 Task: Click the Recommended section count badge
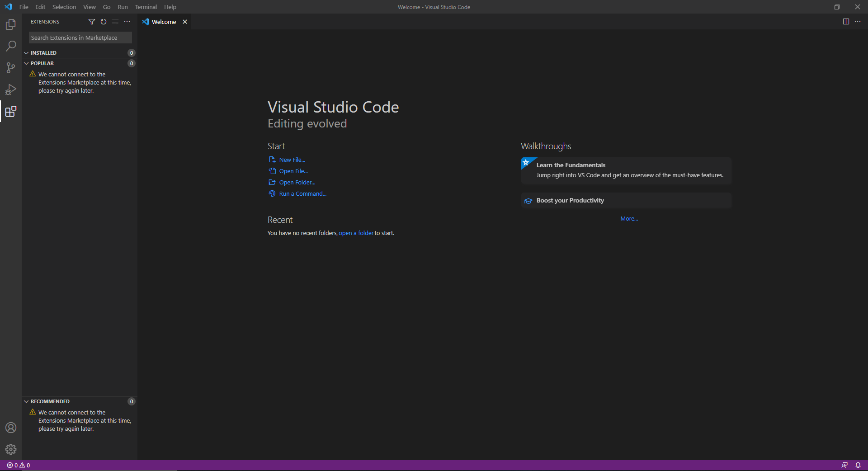pyautogui.click(x=132, y=401)
